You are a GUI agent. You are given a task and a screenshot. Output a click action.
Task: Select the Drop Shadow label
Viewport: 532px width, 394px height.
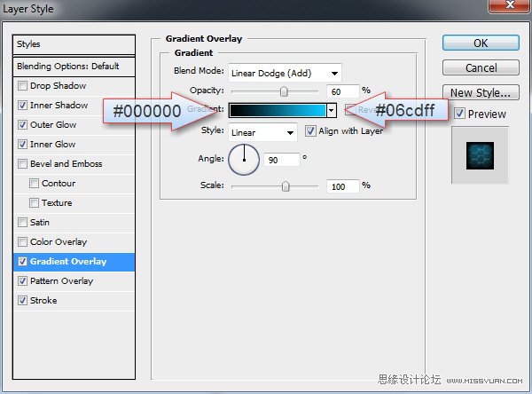[x=58, y=85]
